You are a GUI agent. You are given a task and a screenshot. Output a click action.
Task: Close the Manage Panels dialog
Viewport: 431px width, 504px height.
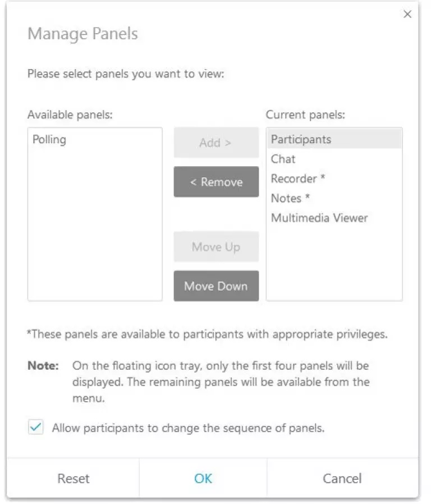click(x=407, y=14)
